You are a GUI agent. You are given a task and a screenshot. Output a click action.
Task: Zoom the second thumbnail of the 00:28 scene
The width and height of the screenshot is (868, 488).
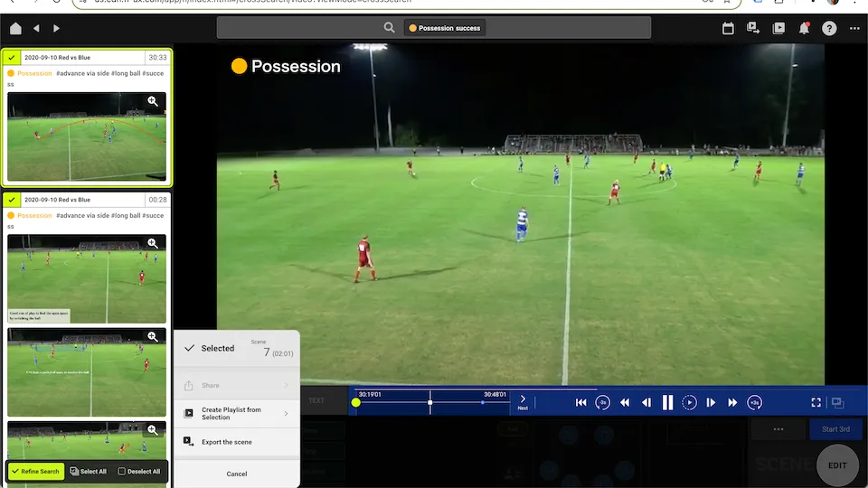(153, 337)
